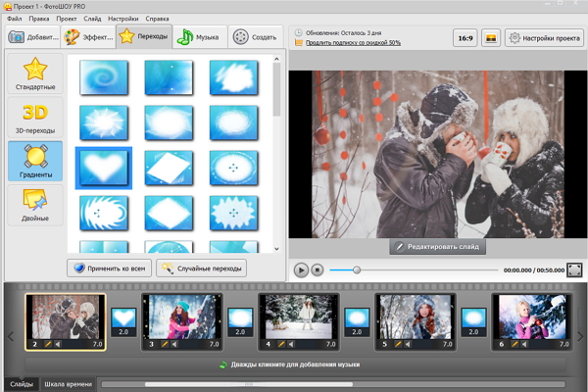Open the Файл menu
Screen dimensions: 588x392
(15, 19)
